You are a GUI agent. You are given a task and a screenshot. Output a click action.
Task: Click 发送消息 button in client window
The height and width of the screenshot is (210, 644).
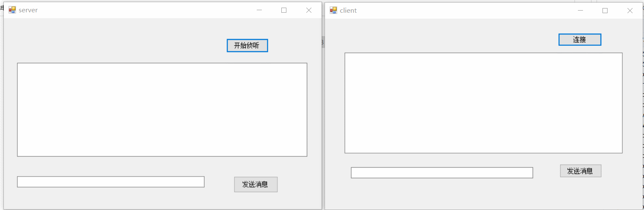(x=580, y=171)
